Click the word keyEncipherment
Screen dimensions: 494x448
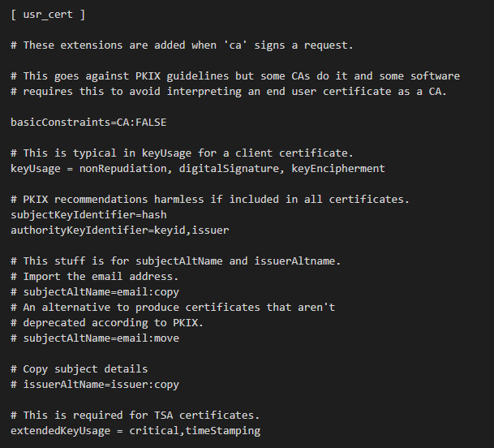[x=338, y=169]
